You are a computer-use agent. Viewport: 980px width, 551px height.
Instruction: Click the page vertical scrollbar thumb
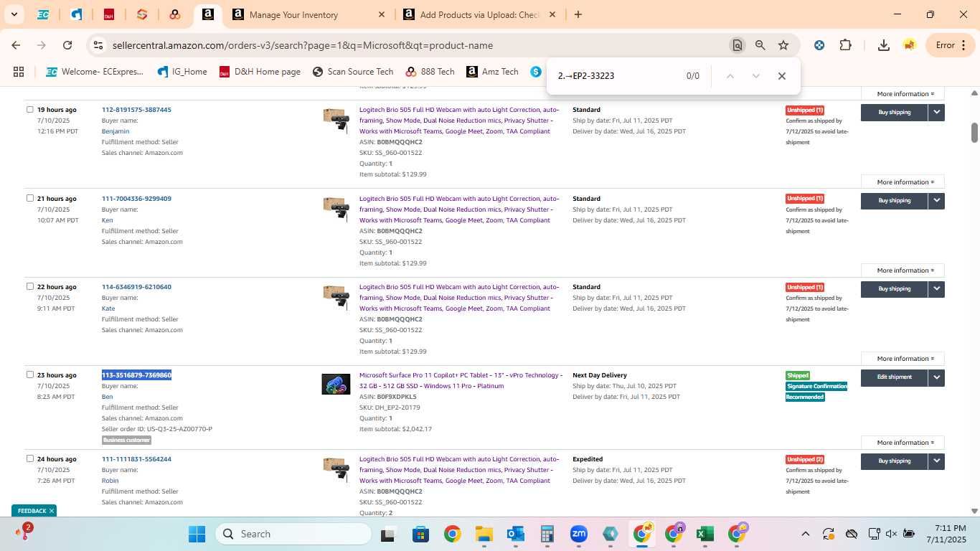pos(974,132)
